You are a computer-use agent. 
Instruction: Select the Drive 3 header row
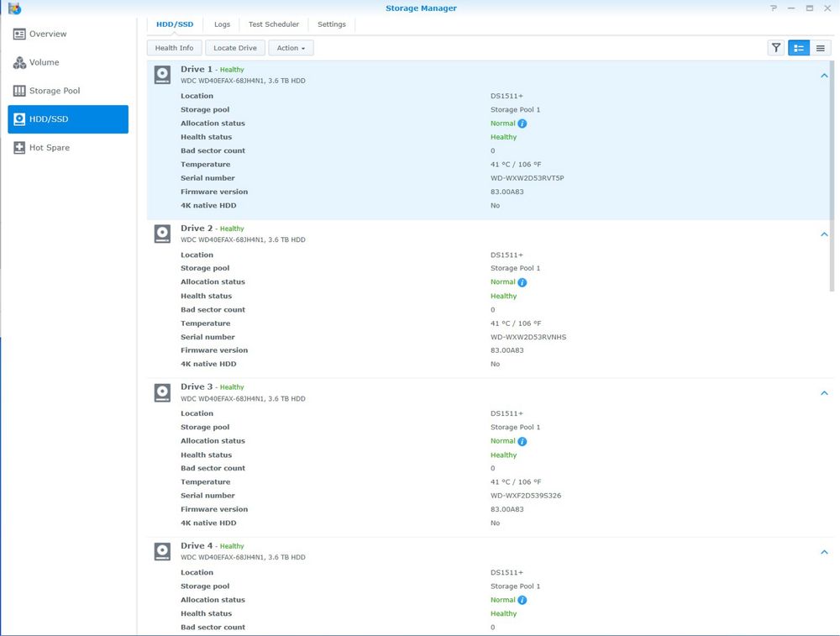click(489, 392)
